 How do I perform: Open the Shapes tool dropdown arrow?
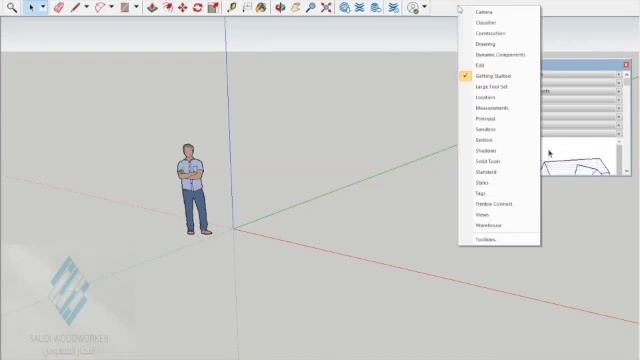pyautogui.click(x=136, y=7)
